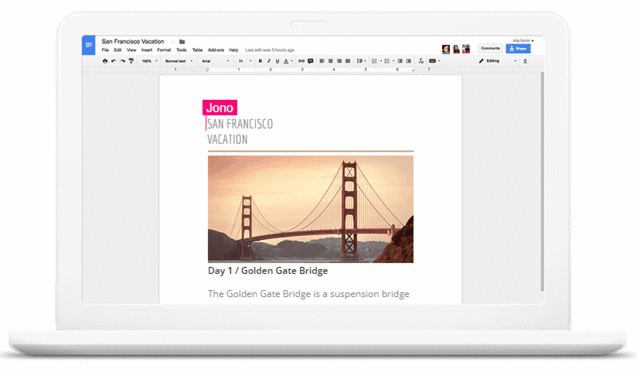Image resolution: width=640 pixels, height=376 pixels.
Task: Click the 'VACATION' heading line
Action: (x=227, y=140)
